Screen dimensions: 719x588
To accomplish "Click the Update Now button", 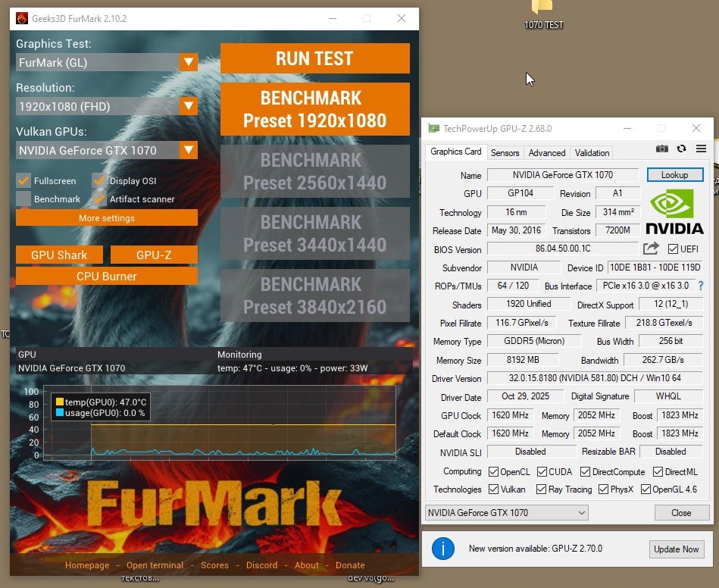I will [x=677, y=549].
